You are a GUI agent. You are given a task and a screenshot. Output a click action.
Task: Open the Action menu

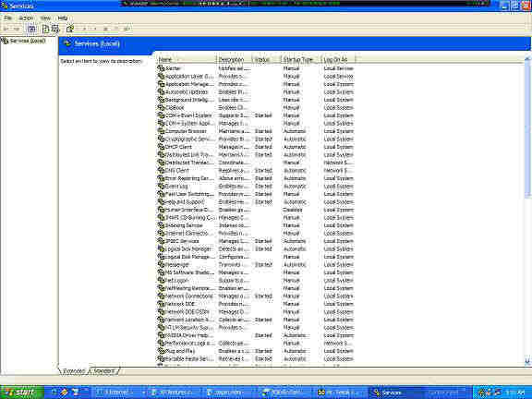(x=26, y=18)
